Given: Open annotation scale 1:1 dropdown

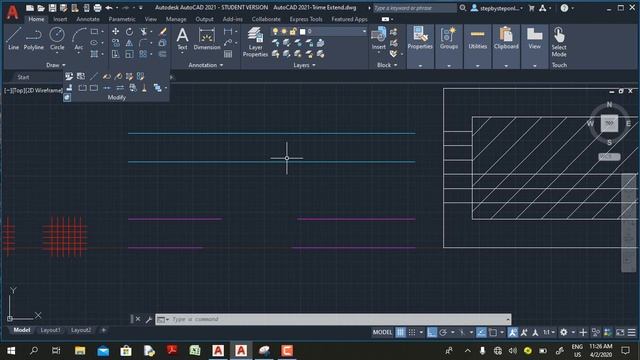Looking at the screenshot, I should (549, 333).
